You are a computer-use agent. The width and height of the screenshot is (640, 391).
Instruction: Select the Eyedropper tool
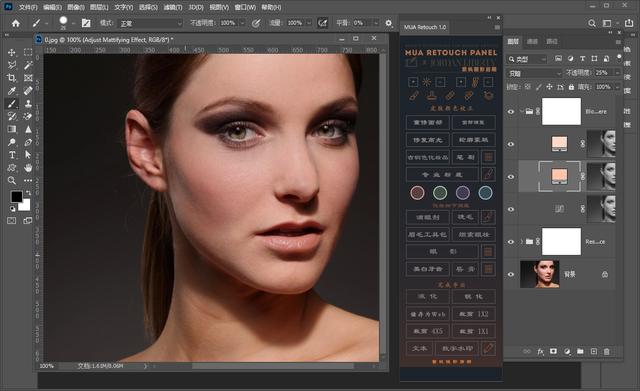click(12, 91)
